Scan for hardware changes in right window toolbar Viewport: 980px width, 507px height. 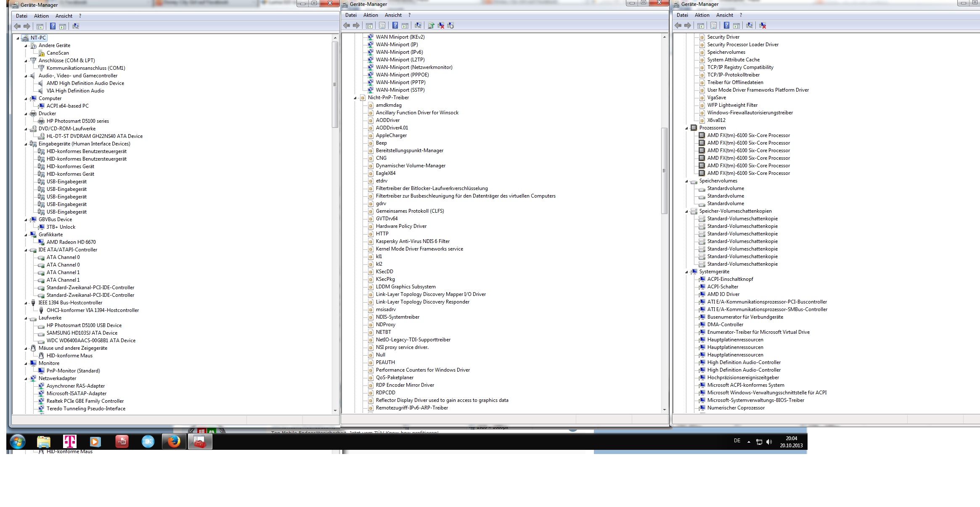click(x=750, y=25)
